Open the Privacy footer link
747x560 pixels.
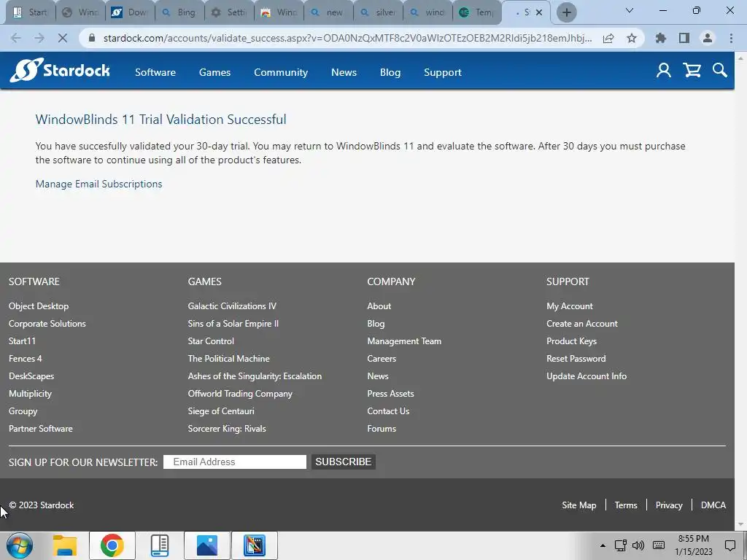click(669, 505)
